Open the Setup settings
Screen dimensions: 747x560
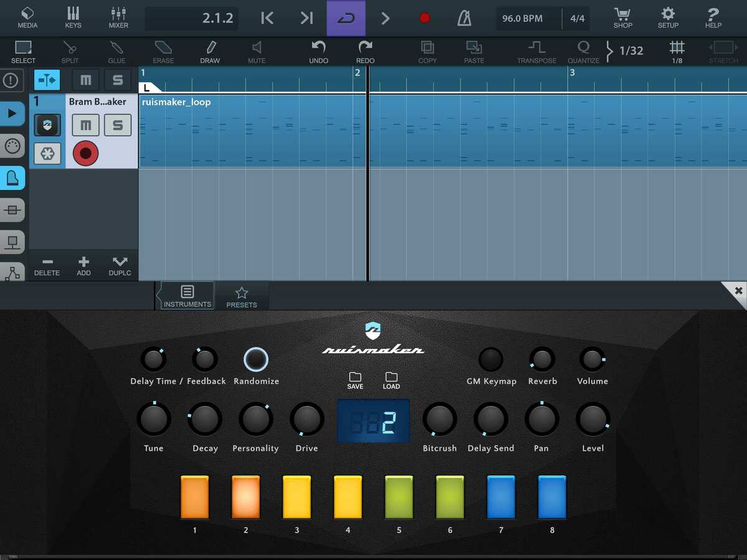tap(668, 17)
